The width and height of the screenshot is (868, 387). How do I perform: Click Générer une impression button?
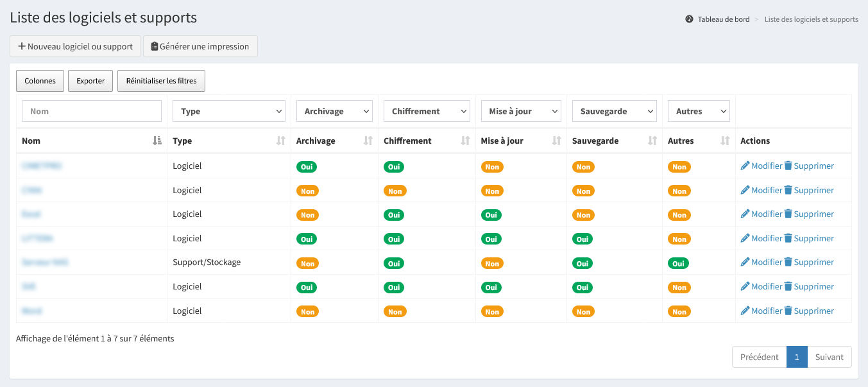pyautogui.click(x=200, y=46)
